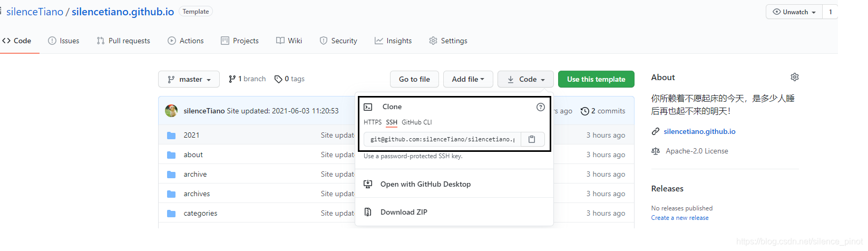Screen dimensions: 868x251
Task: Click the About section gear icon
Action: 795,77
